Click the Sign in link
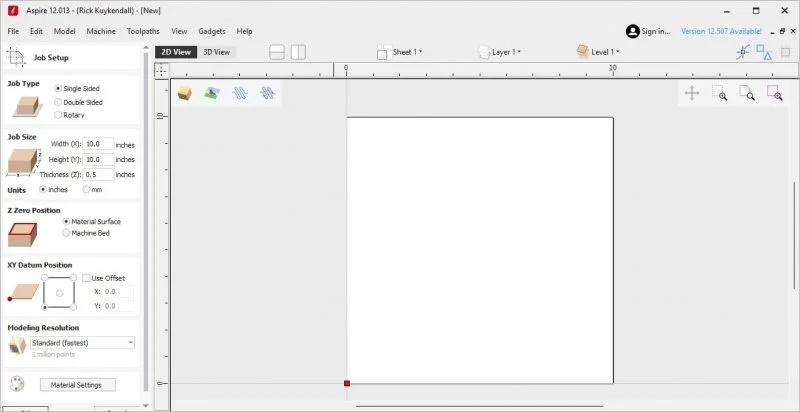Viewport: 800px width, 412px height. (x=656, y=31)
